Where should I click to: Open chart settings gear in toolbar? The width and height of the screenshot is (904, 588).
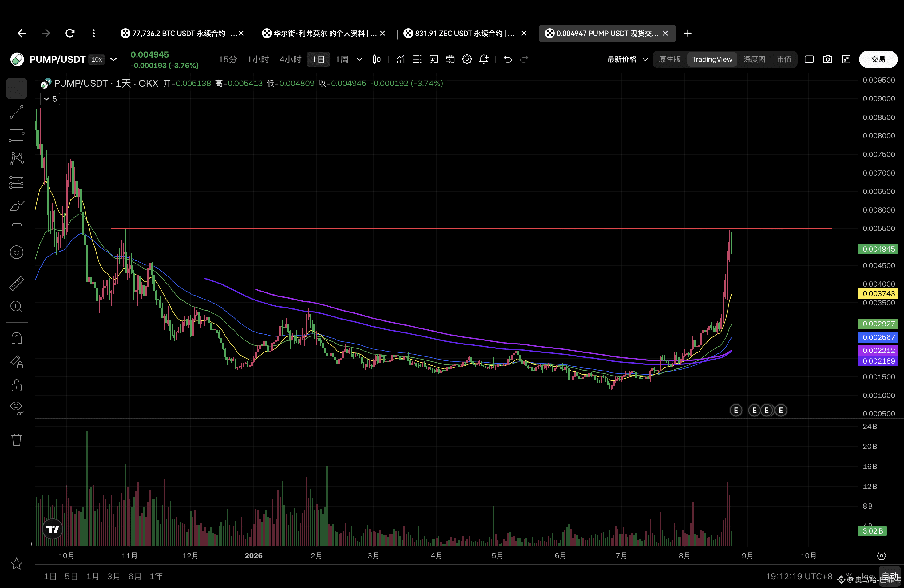(467, 59)
